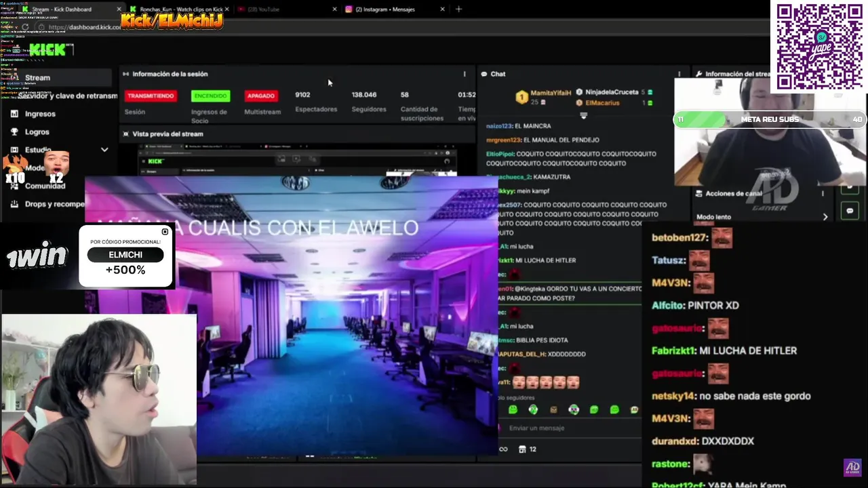
Task: Click the green-outlined chat bubble action button
Action: pyautogui.click(x=850, y=211)
